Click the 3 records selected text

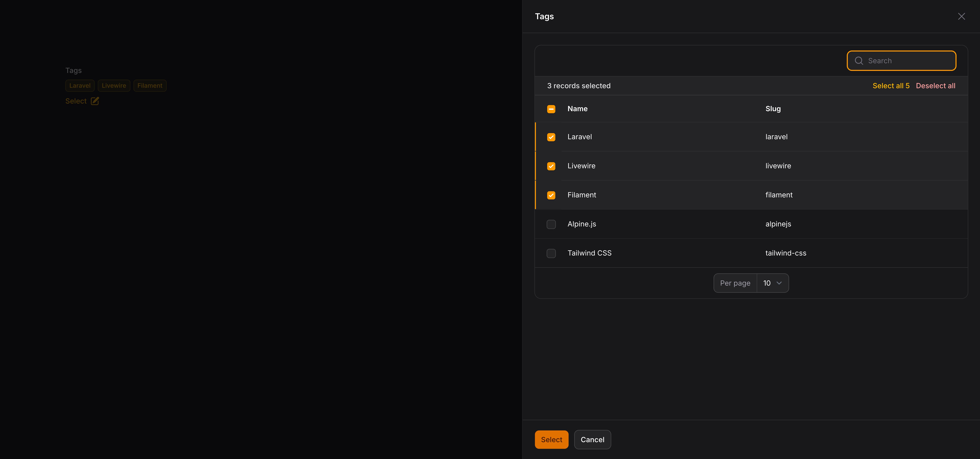pyautogui.click(x=579, y=86)
